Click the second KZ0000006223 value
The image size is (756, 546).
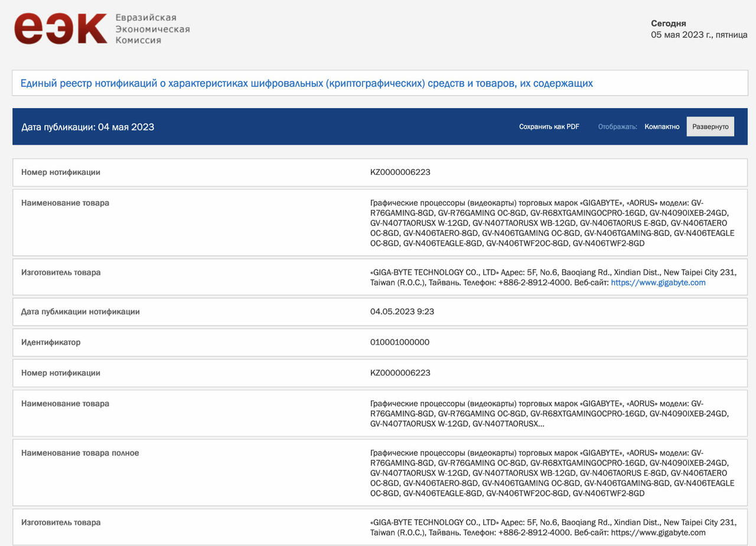pyautogui.click(x=400, y=373)
